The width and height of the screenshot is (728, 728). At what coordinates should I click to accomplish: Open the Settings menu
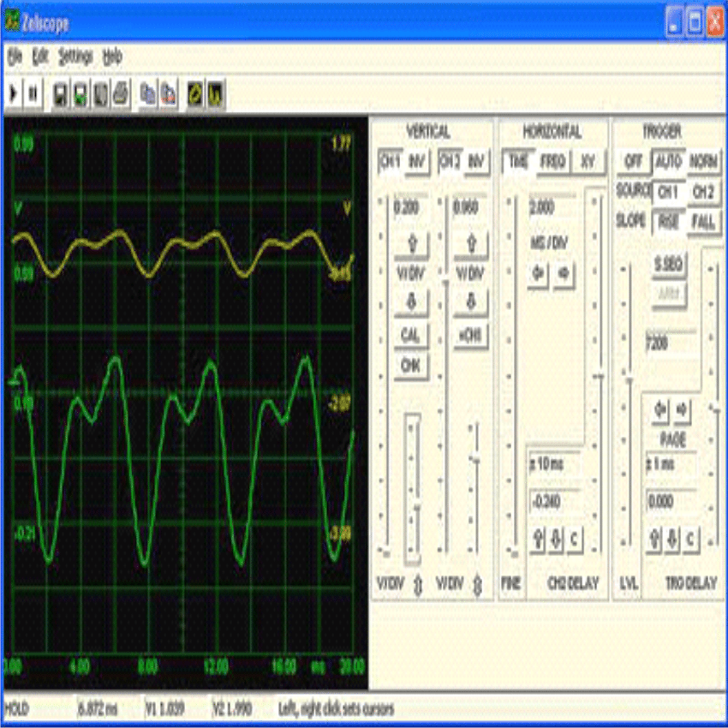pos(75,57)
